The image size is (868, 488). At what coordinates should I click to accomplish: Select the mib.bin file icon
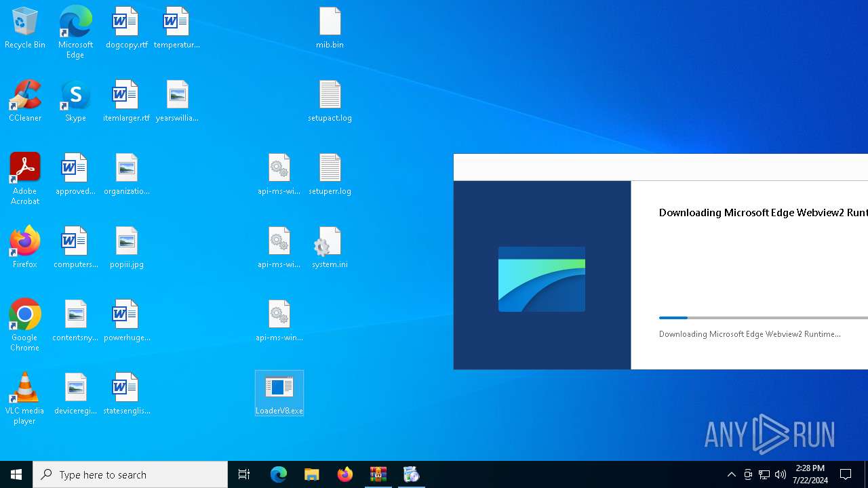[x=330, y=28]
